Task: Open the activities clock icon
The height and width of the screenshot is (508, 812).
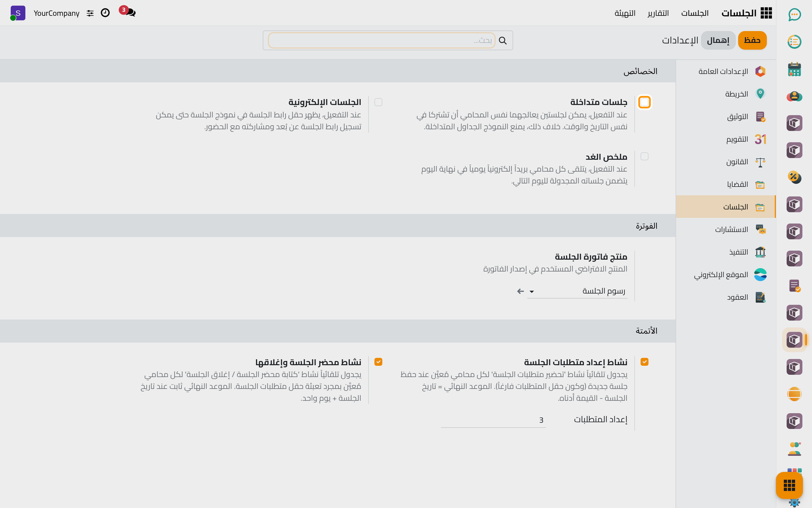Action: [x=105, y=13]
